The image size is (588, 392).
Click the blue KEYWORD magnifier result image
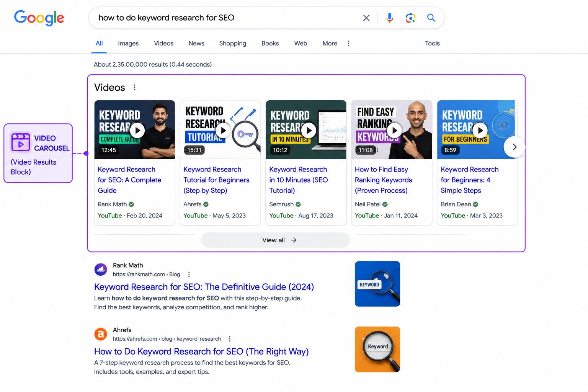(377, 284)
